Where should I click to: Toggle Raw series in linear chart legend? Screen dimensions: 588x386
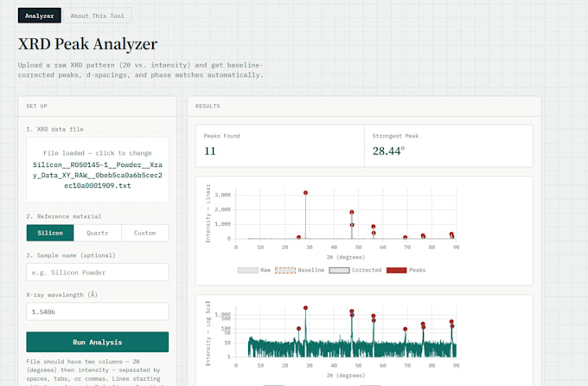coord(254,270)
